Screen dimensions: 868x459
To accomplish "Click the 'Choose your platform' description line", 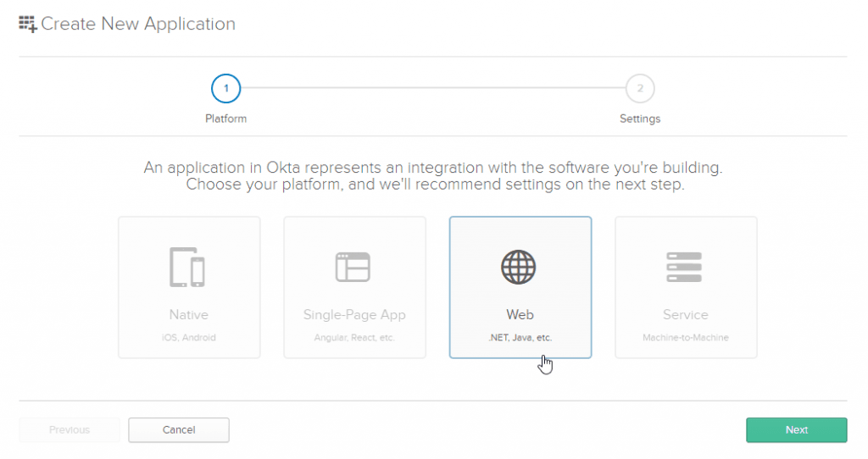I will tap(435, 184).
